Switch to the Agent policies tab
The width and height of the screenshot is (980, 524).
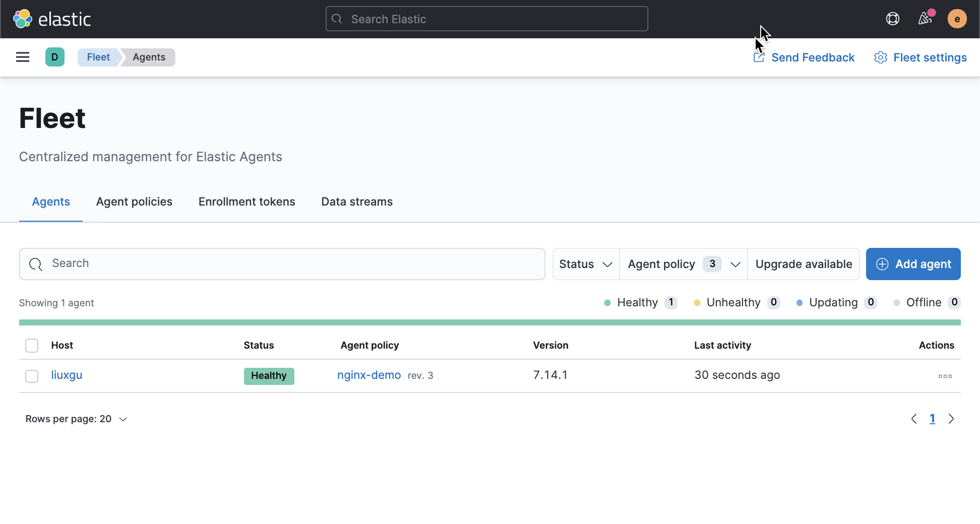pyautogui.click(x=134, y=202)
